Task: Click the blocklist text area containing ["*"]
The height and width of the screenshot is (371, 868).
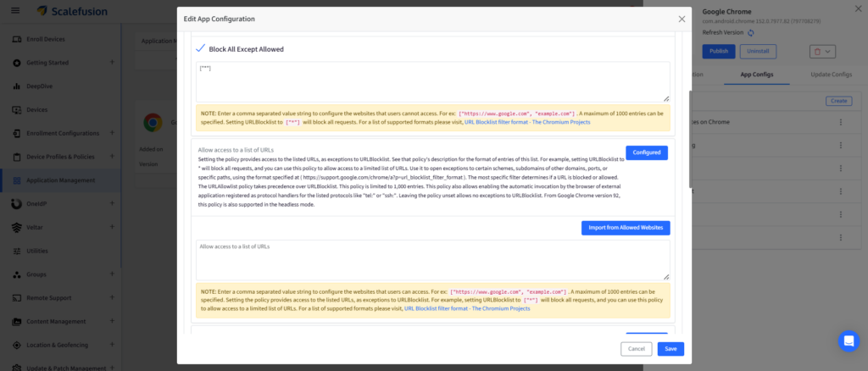Action: [433, 82]
